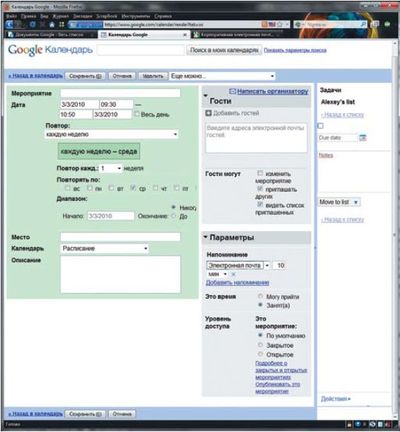Screen dimensions: 400x432
Task: Click the bottom Сохранить button
Action: (x=85, y=414)
